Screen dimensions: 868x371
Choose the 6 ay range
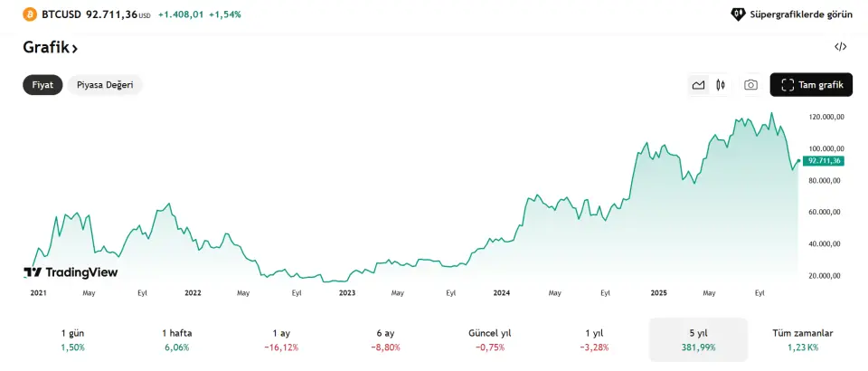pos(385,339)
